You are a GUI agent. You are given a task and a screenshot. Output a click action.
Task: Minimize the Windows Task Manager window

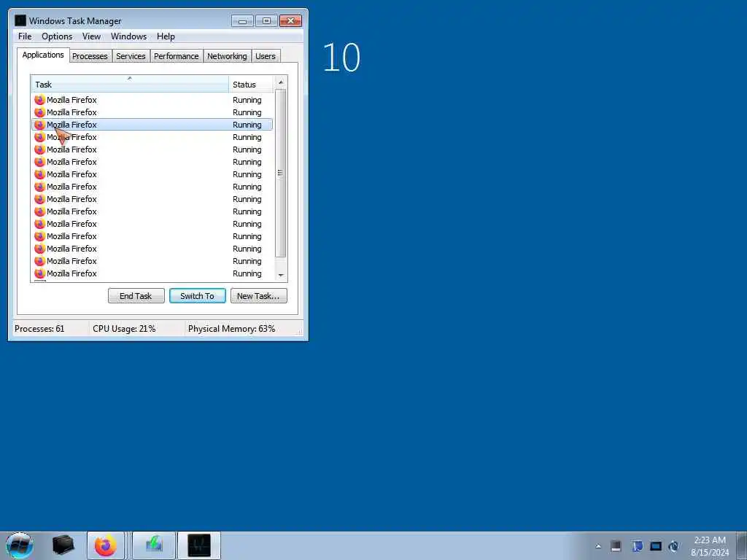[242, 21]
